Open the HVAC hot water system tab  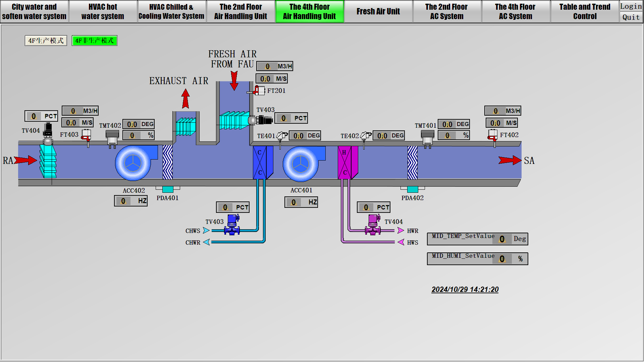103,11
